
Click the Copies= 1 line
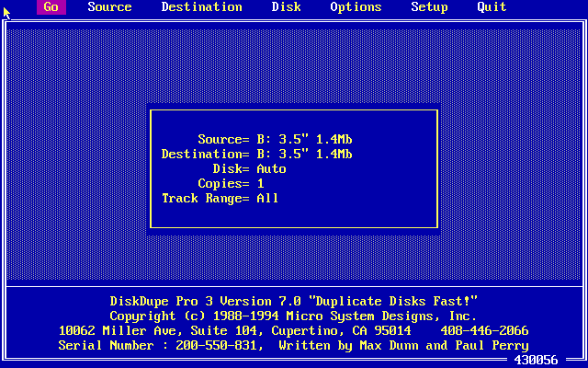tap(231, 184)
